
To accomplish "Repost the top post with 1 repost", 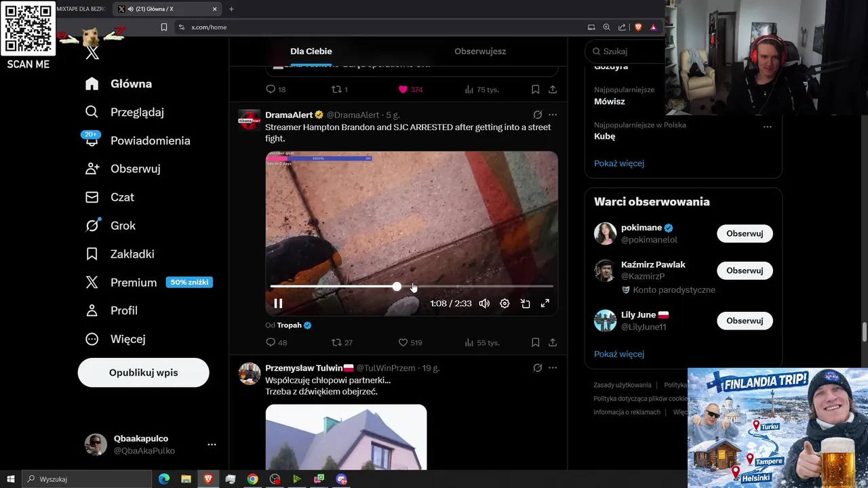I will (339, 89).
